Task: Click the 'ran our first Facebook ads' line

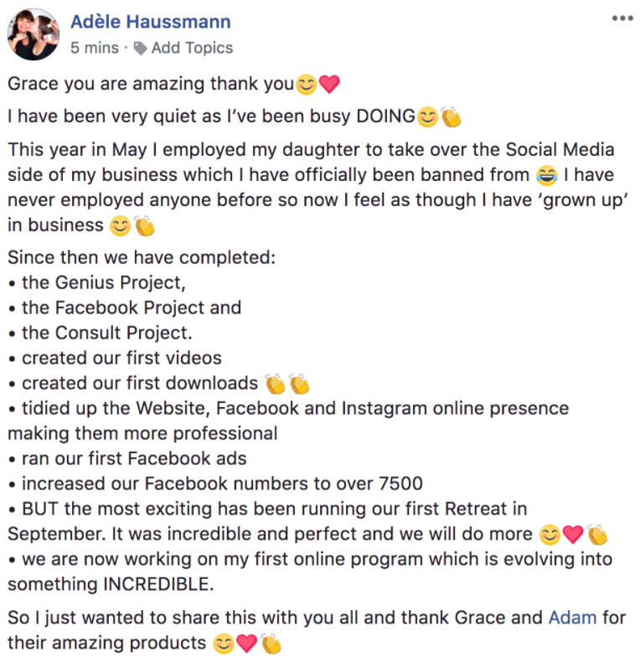Action: click(134, 458)
